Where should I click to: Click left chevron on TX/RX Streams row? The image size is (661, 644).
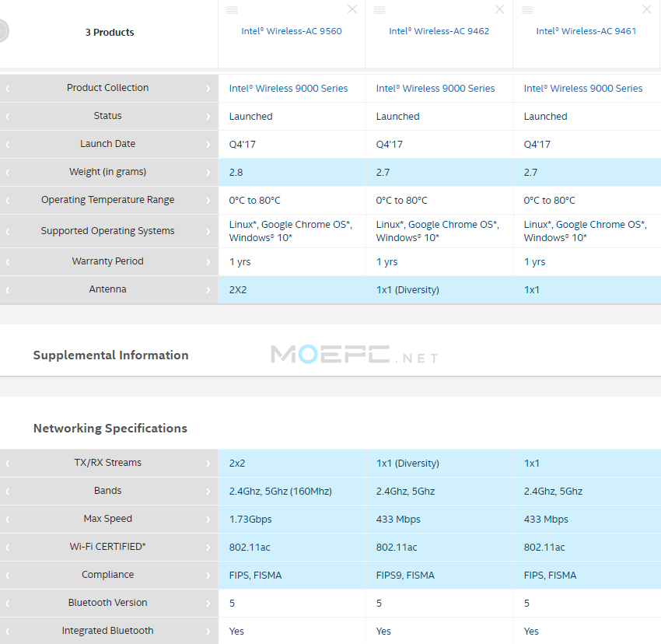(x=8, y=463)
